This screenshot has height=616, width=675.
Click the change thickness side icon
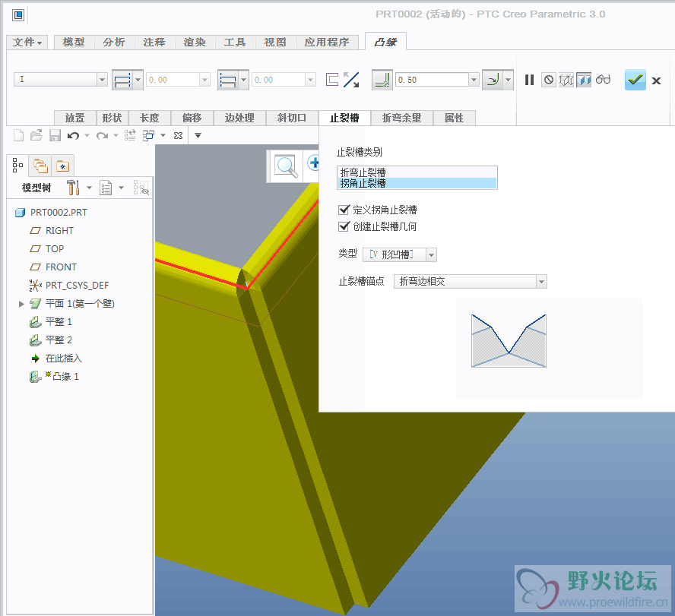tap(332, 80)
